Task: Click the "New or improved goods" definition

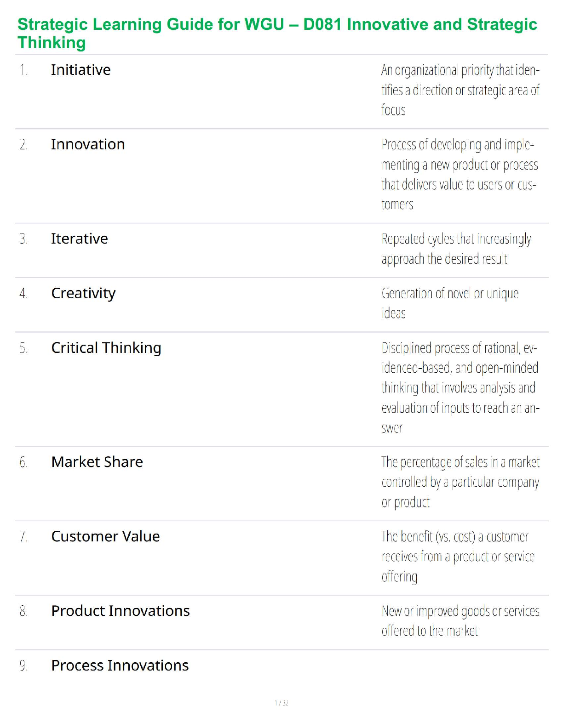Action: [460, 620]
